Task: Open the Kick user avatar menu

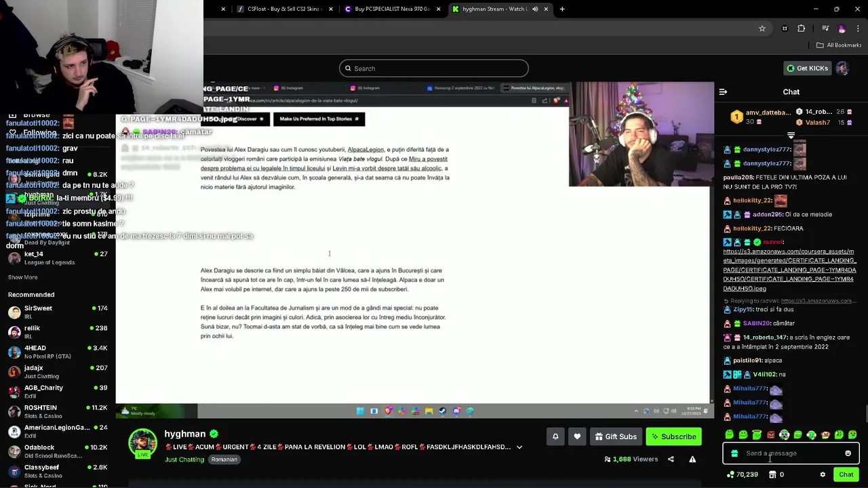Action: pos(842,68)
